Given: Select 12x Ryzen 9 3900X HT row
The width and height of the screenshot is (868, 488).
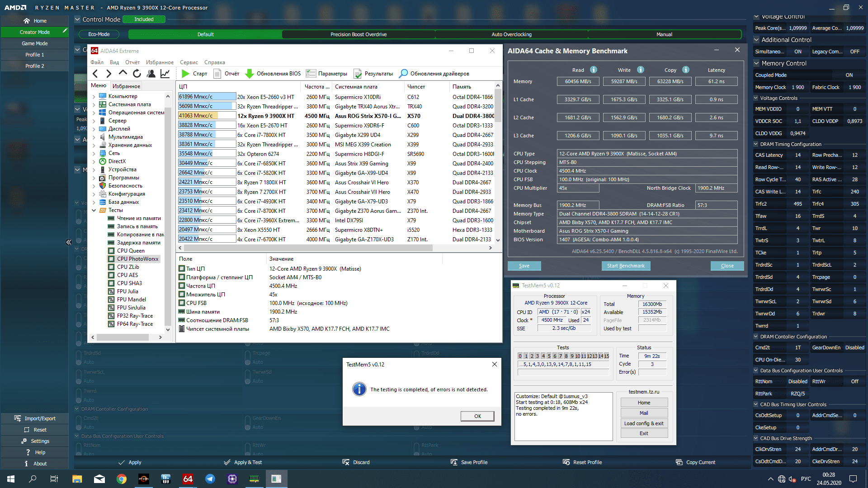Looking at the screenshot, I should pyautogui.click(x=336, y=116).
